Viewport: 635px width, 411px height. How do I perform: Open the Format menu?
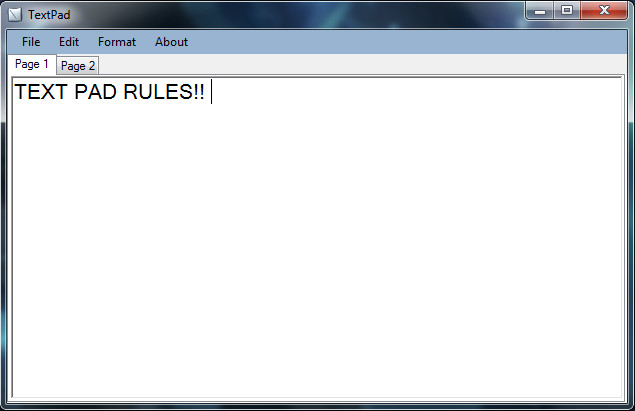click(117, 42)
